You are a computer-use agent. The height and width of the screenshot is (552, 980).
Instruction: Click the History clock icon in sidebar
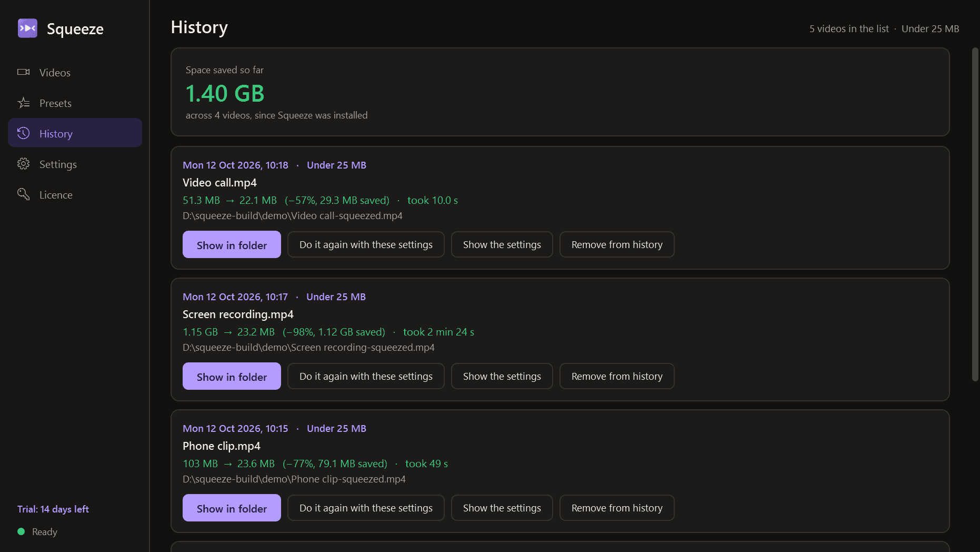(x=24, y=133)
